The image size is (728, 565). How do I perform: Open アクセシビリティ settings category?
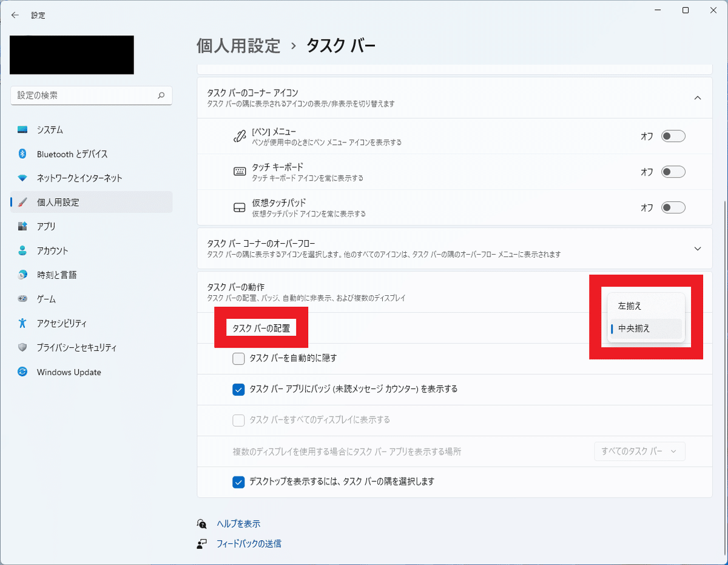(92, 324)
